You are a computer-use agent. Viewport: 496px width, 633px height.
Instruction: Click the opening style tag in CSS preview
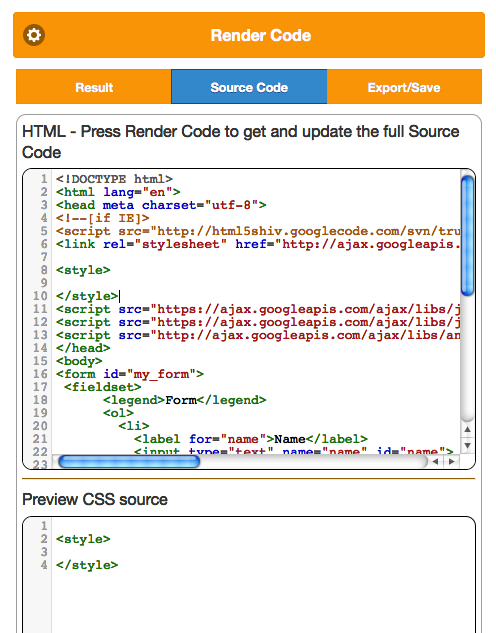coord(83,539)
